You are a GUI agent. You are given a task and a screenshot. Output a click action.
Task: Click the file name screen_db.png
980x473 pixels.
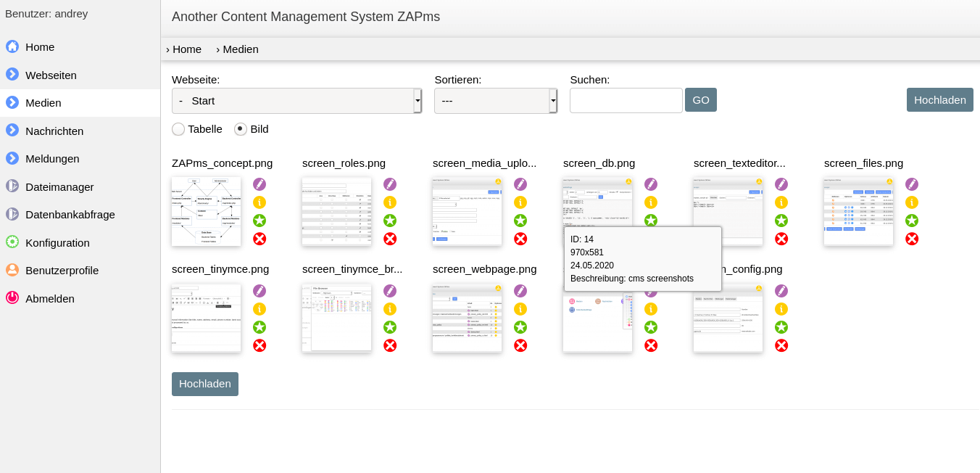point(599,163)
